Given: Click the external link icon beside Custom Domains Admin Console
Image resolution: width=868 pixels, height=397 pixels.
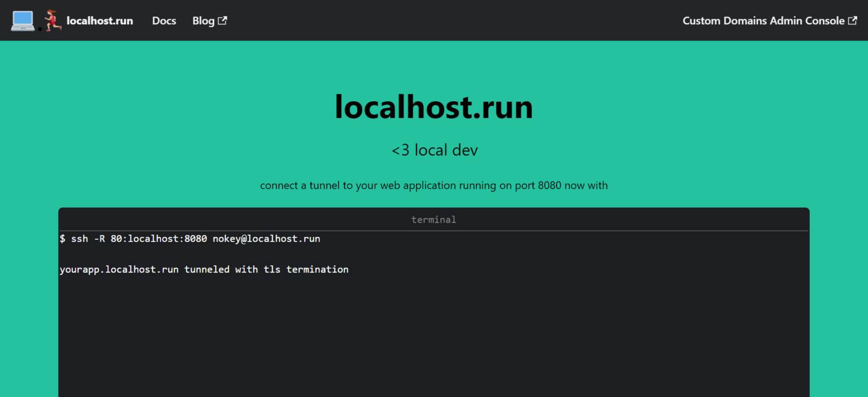Looking at the screenshot, I should point(852,20).
